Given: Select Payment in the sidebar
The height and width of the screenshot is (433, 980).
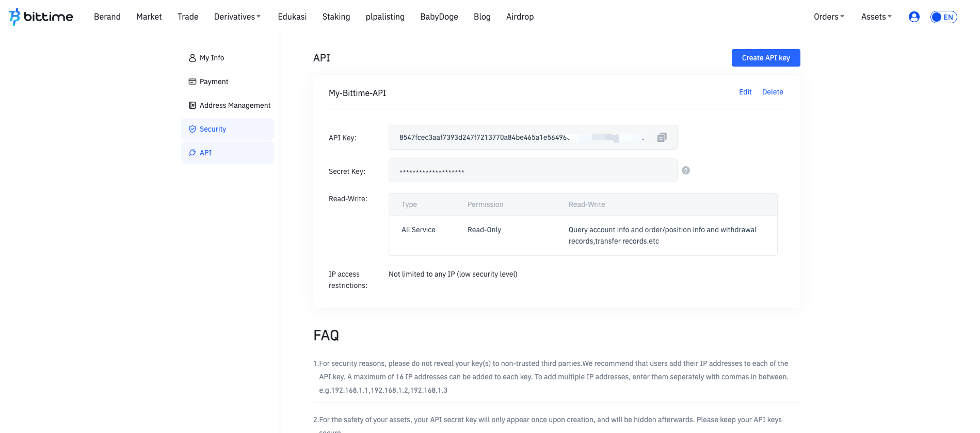Looking at the screenshot, I should (x=228, y=82).
